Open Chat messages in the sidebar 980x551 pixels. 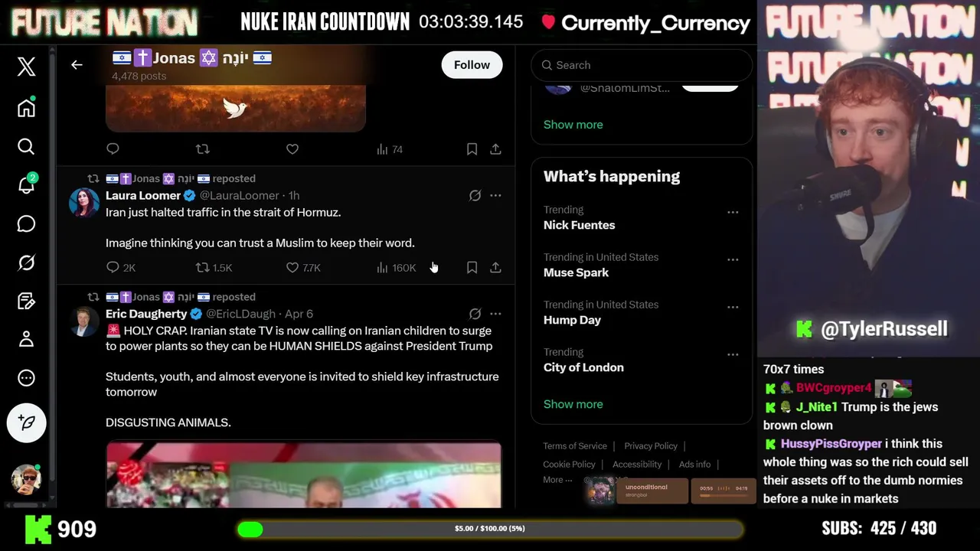(26, 223)
